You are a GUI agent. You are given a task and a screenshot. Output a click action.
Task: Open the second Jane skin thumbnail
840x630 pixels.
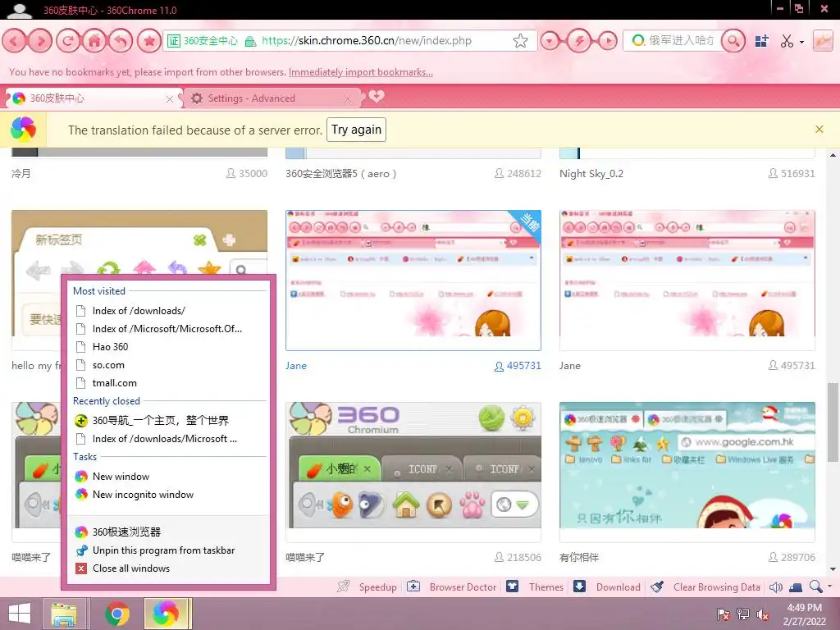(x=687, y=281)
